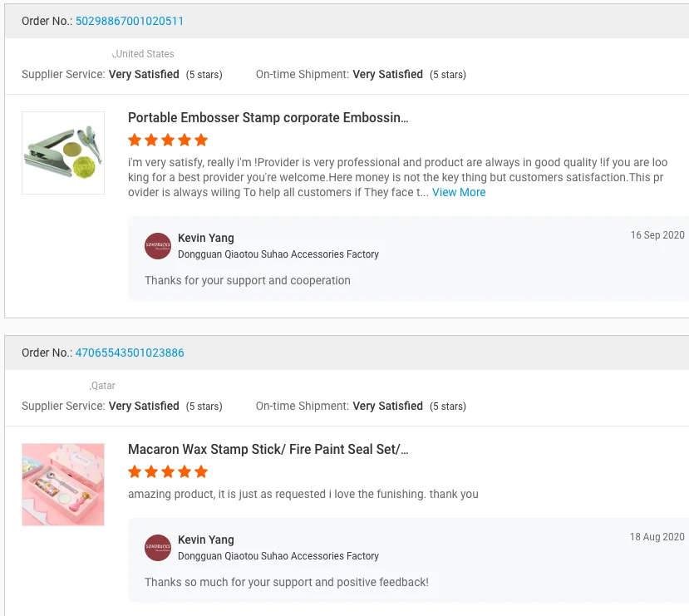Click Dongguan Qiaotou Suhao factory name, first reply

coord(278,254)
